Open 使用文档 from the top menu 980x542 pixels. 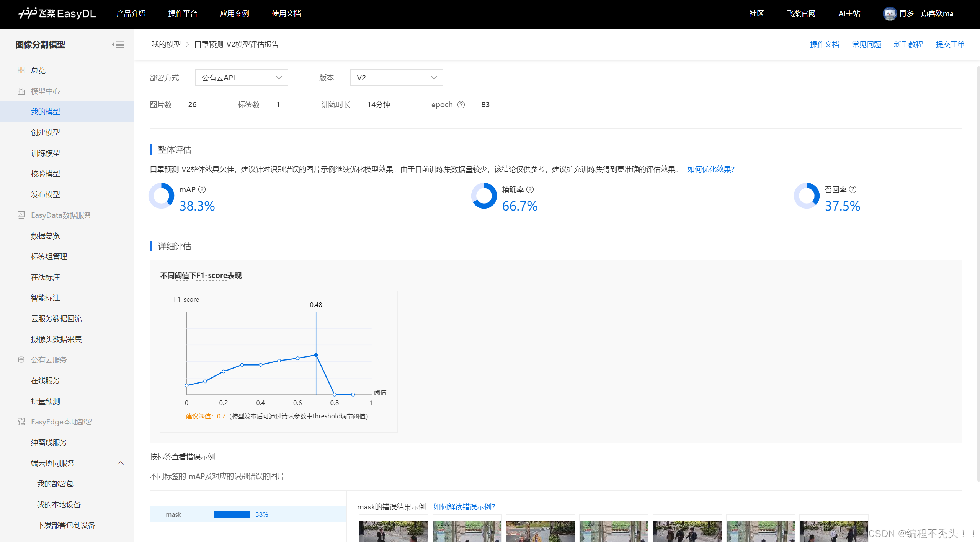click(286, 13)
